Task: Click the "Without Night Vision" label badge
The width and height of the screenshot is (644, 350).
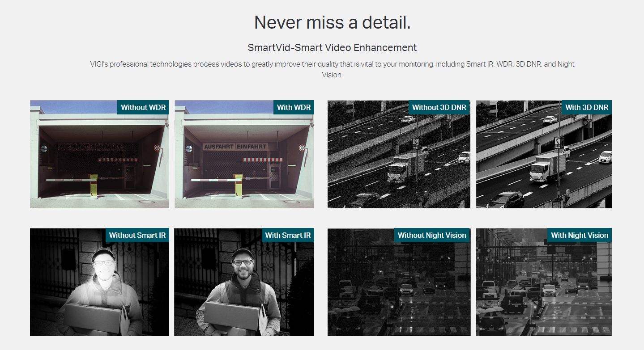Action: 432,235
